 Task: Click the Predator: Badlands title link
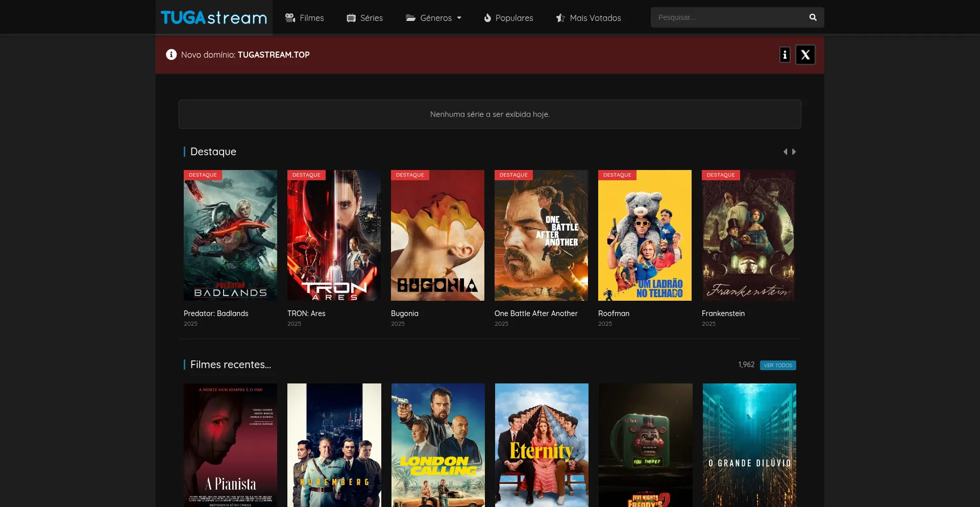[x=216, y=313]
